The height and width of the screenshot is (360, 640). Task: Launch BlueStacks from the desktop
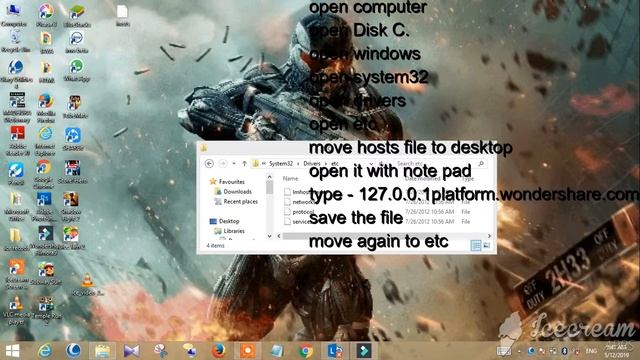(77, 16)
